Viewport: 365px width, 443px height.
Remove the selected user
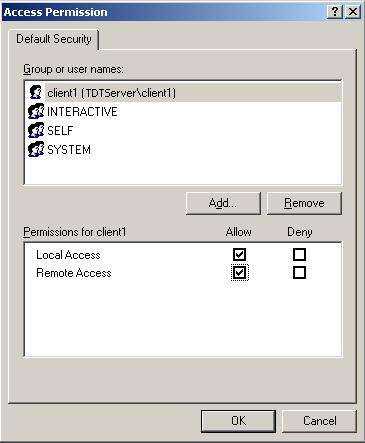coord(304,203)
